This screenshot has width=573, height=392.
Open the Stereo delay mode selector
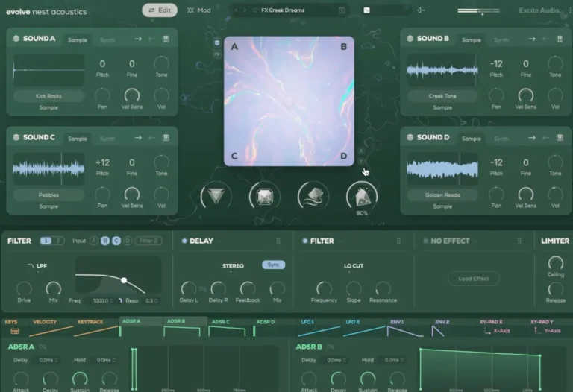(x=233, y=266)
